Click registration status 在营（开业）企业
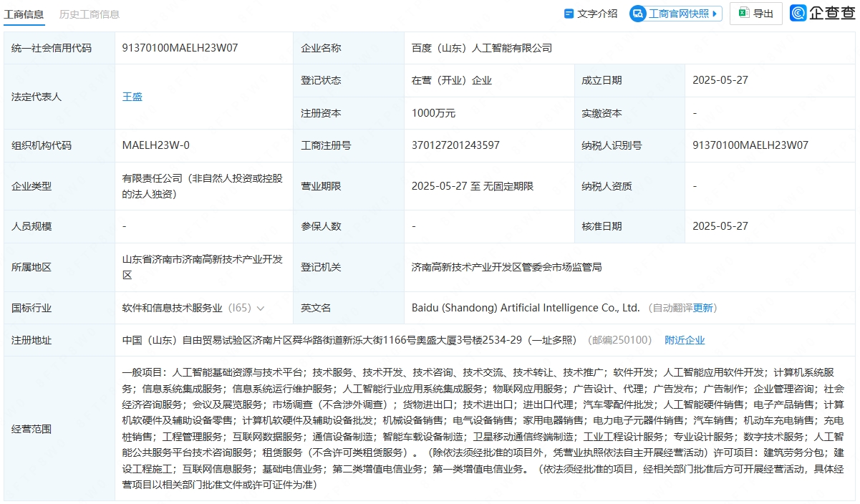 coord(452,80)
